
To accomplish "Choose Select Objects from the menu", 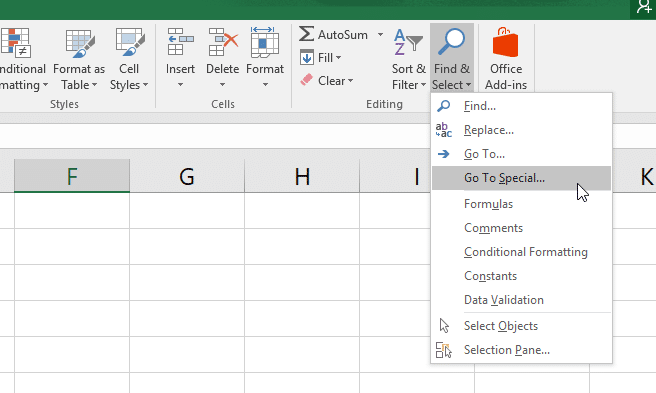I will [x=521, y=326].
